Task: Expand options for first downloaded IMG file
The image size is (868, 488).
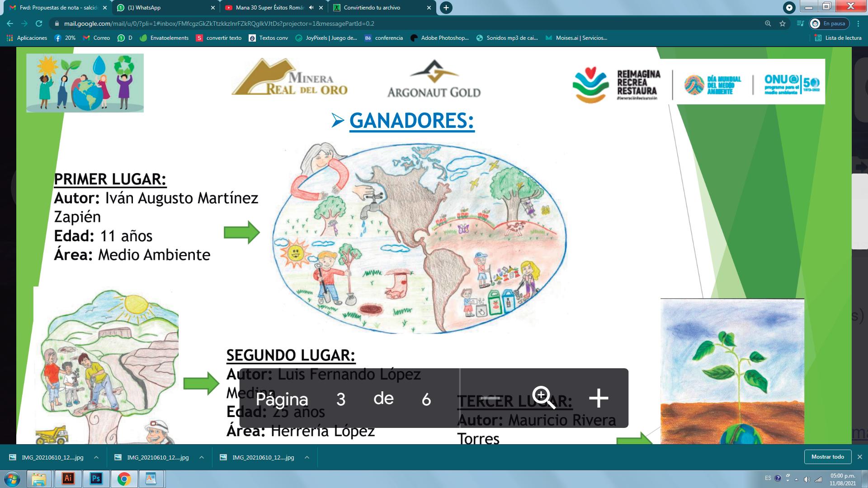Action: pos(96,457)
